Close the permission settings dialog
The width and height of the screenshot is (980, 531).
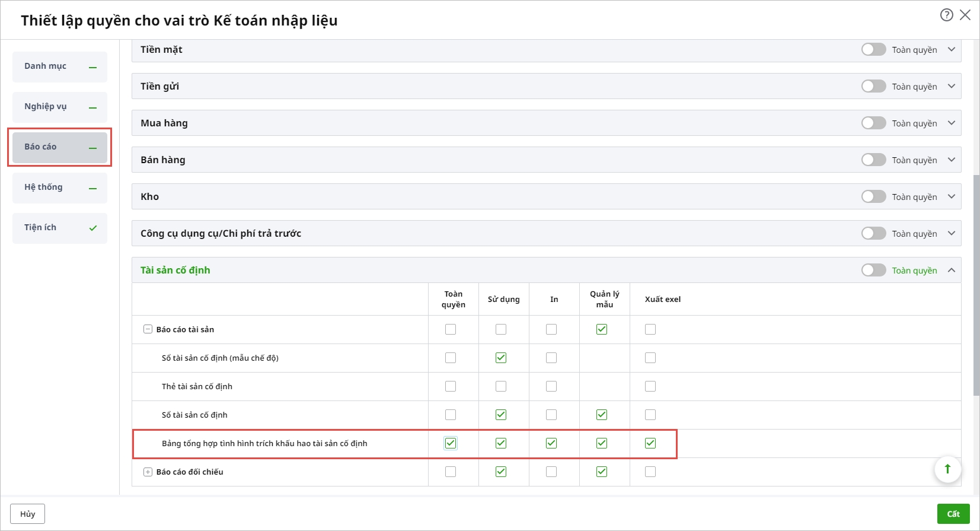pyautogui.click(x=965, y=15)
